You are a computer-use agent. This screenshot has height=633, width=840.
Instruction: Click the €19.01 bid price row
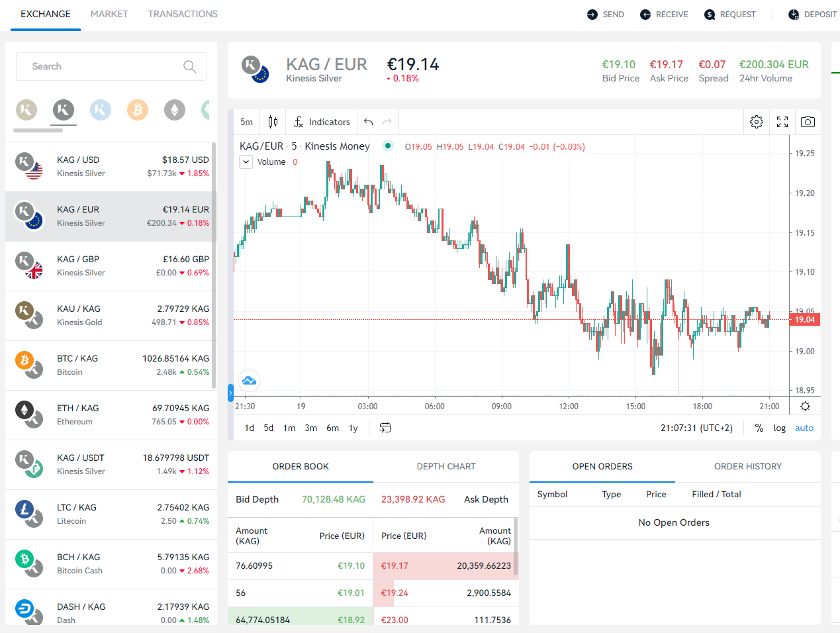[x=301, y=593]
